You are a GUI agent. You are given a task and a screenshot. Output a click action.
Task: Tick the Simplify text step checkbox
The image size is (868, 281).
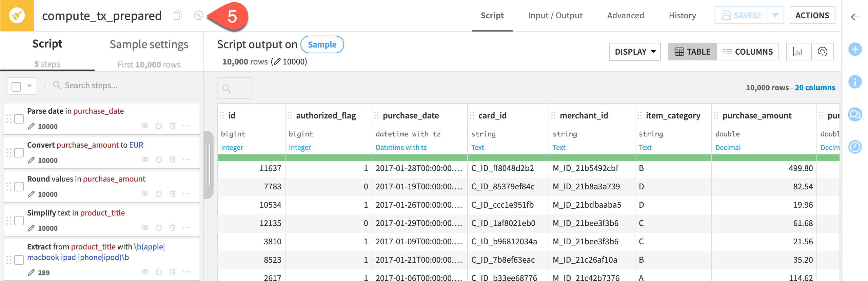pos(19,221)
